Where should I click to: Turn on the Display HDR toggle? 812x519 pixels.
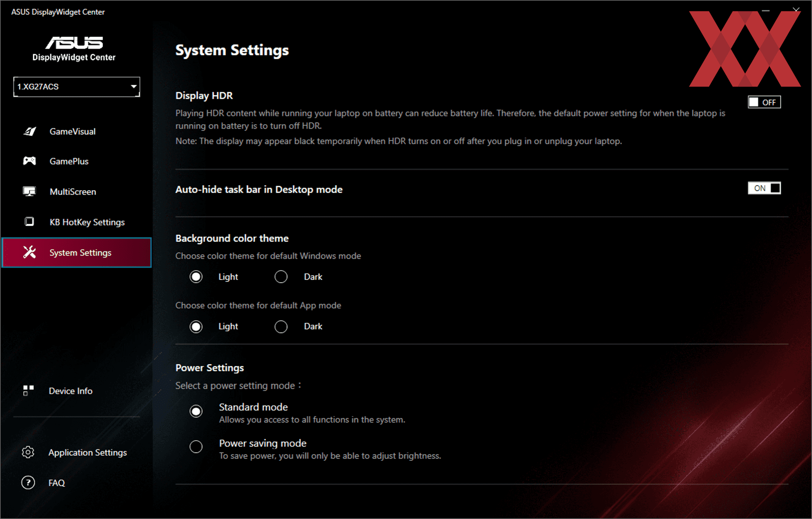pos(764,102)
